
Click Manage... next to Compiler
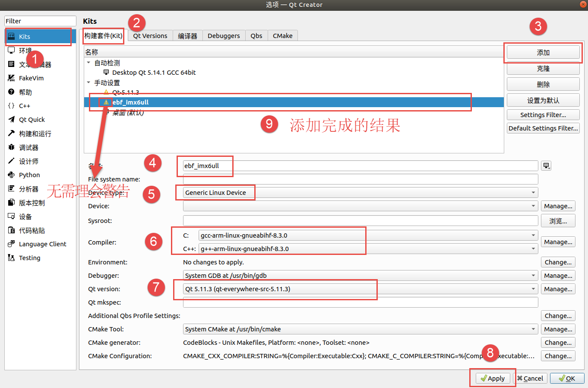pyautogui.click(x=558, y=242)
